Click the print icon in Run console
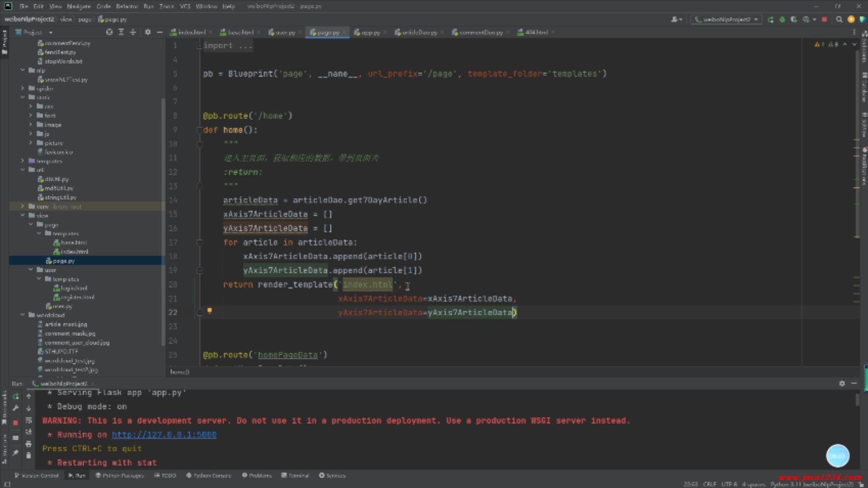Screen dimensions: 868x488 [x=28, y=444]
